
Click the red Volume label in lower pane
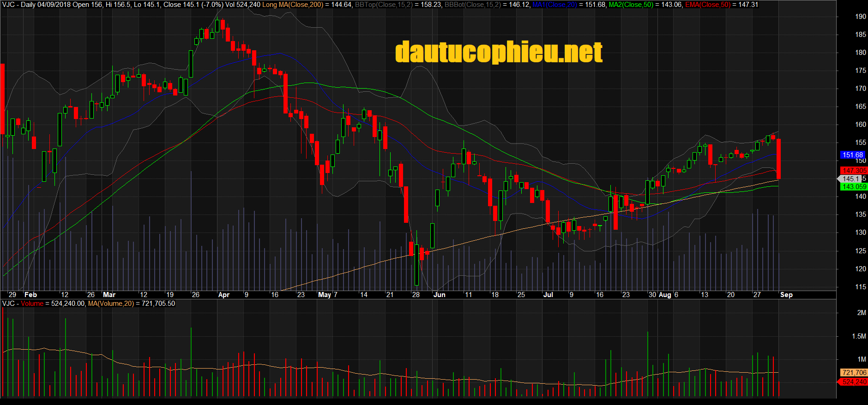coord(32,304)
